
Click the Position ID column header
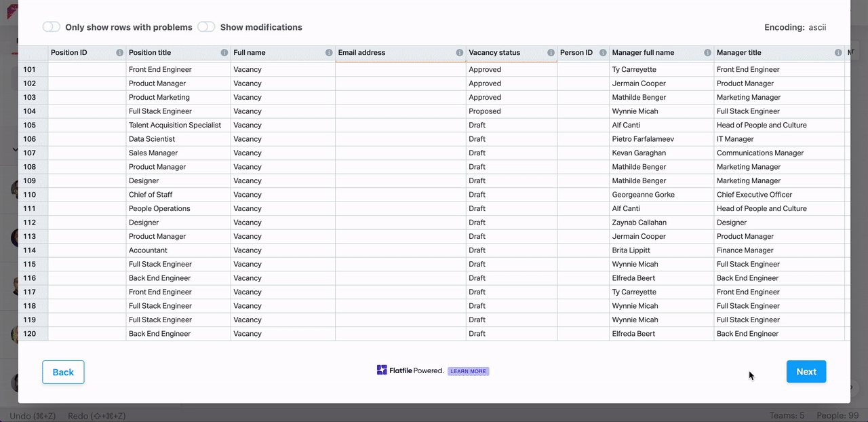coord(87,53)
